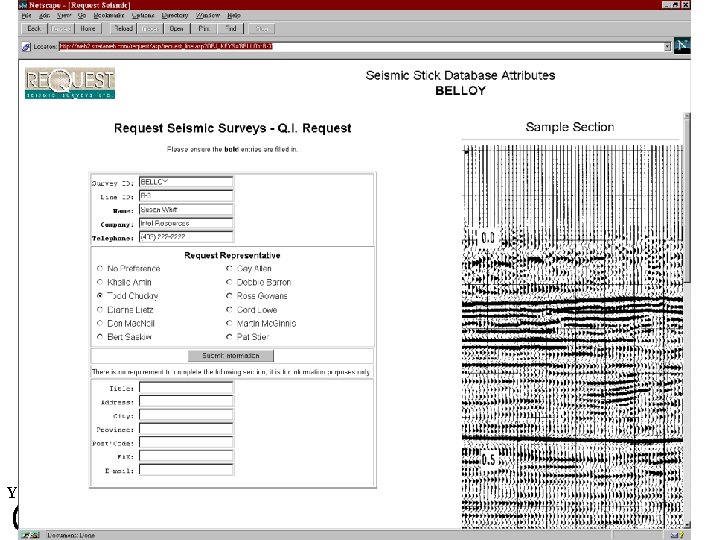
Task: Click the 'Document: Done' status text
Action: point(71,535)
